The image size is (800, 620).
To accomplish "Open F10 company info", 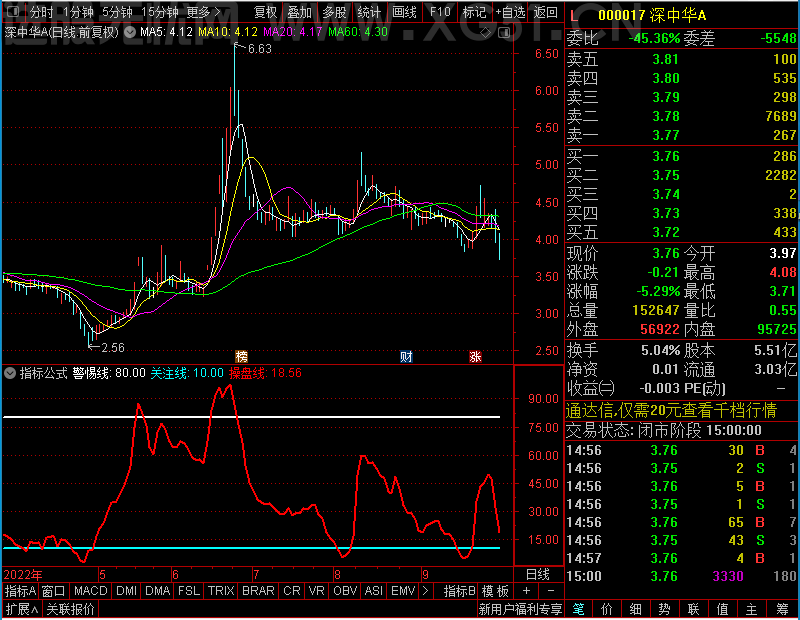I will 440,12.
